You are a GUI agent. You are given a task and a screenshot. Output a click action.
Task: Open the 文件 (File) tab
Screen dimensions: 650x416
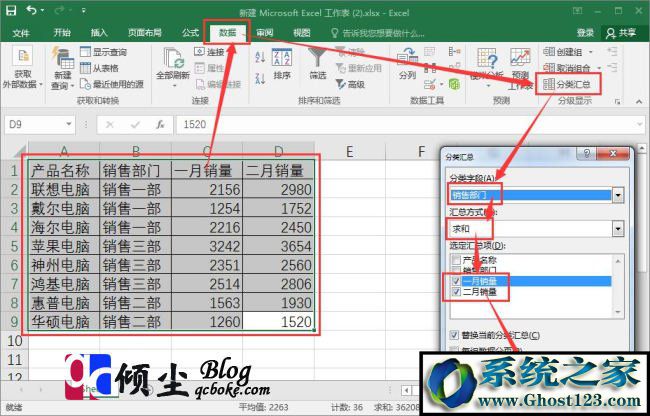click(21, 33)
